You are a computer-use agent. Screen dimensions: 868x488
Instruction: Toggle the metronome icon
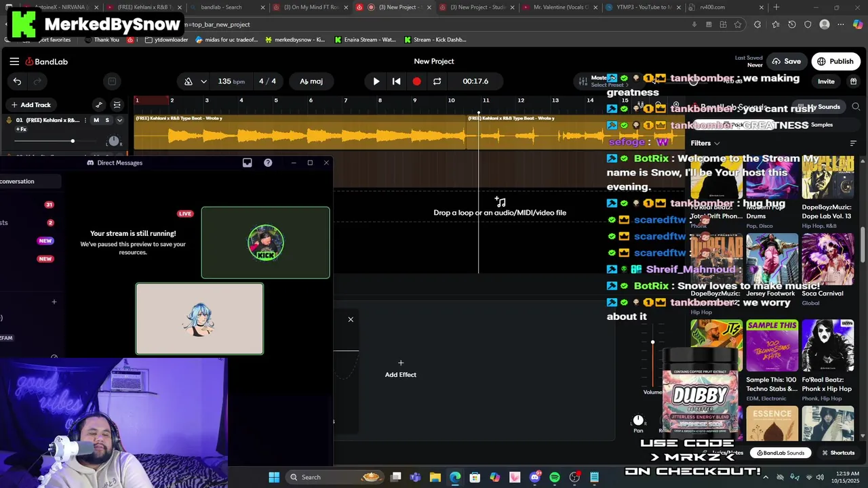pyautogui.click(x=189, y=81)
